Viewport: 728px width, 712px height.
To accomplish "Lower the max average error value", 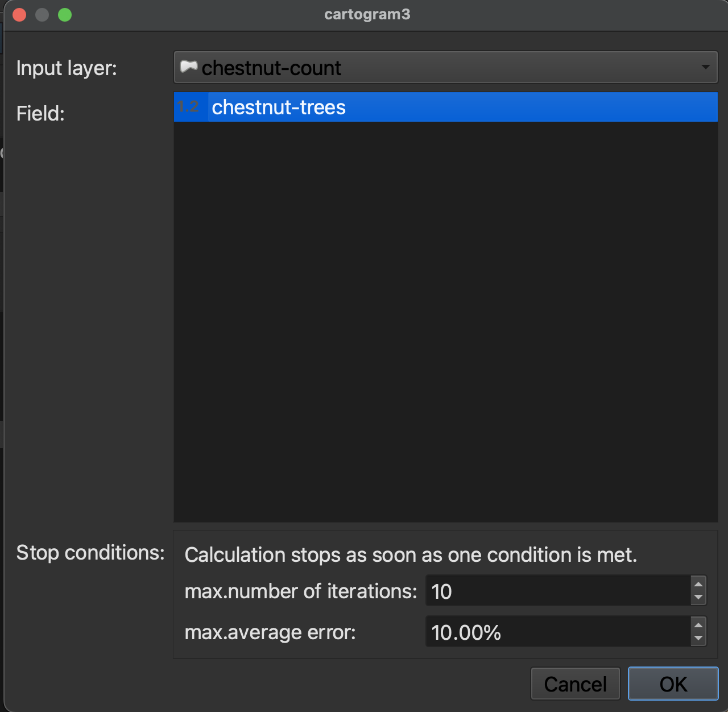I will [698, 639].
